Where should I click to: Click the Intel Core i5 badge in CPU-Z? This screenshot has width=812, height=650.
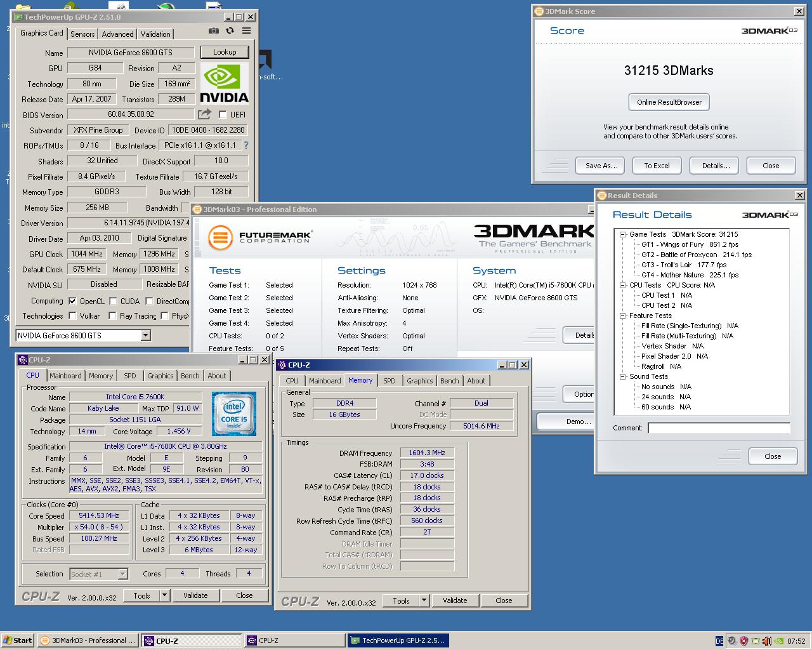tap(234, 414)
